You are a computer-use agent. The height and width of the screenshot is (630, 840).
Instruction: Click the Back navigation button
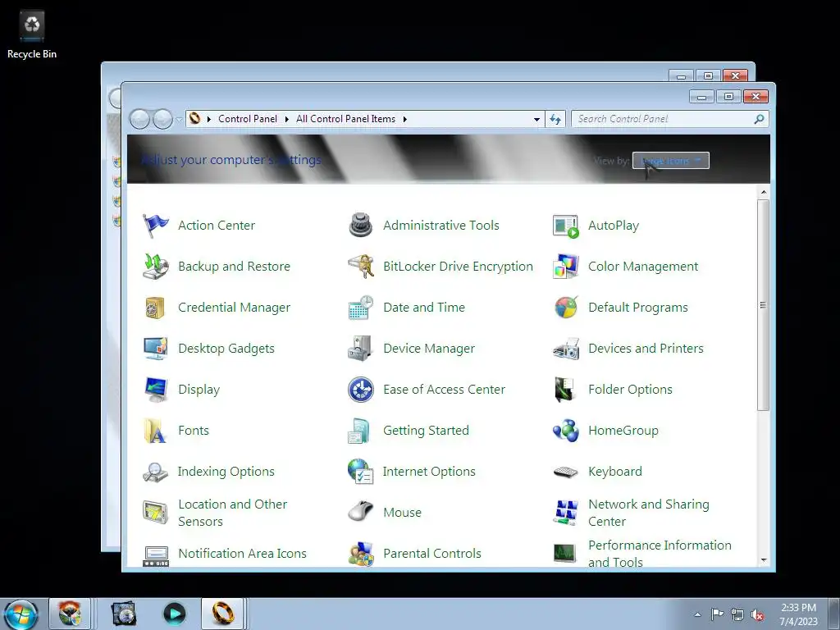(x=139, y=119)
